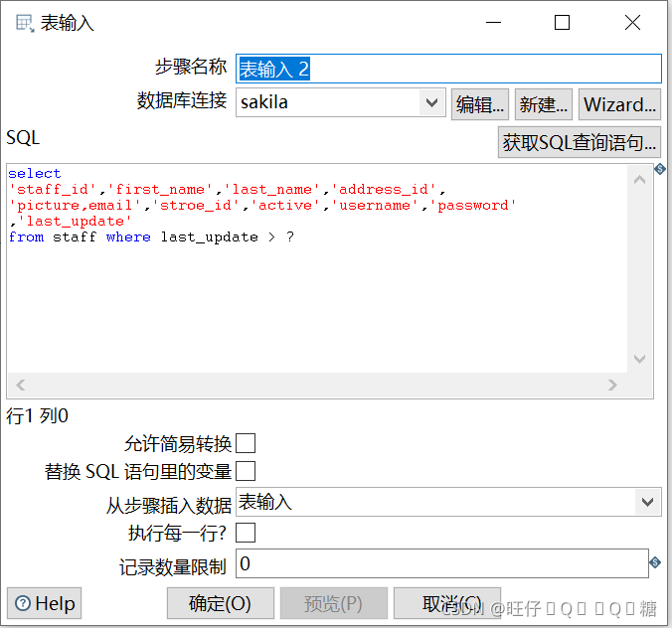
Task: Click 'last_name' in the SQL text
Action: [x=272, y=190]
